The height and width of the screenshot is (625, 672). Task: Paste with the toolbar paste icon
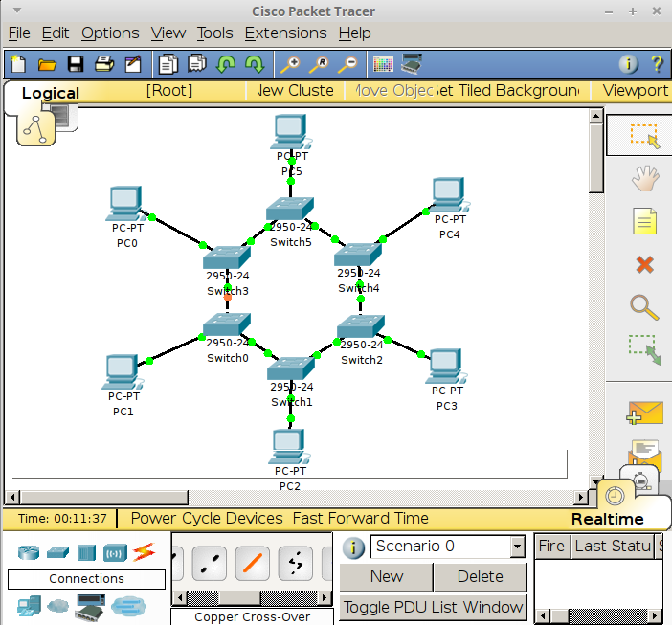(x=197, y=64)
